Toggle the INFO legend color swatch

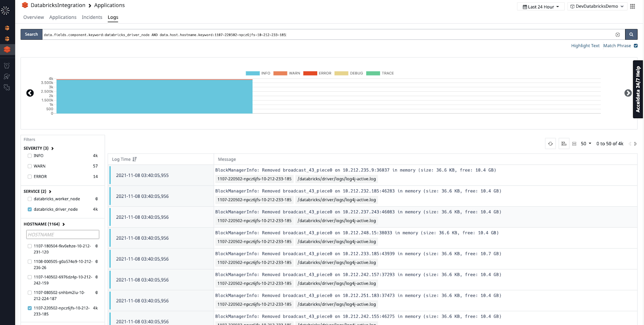coord(253,73)
